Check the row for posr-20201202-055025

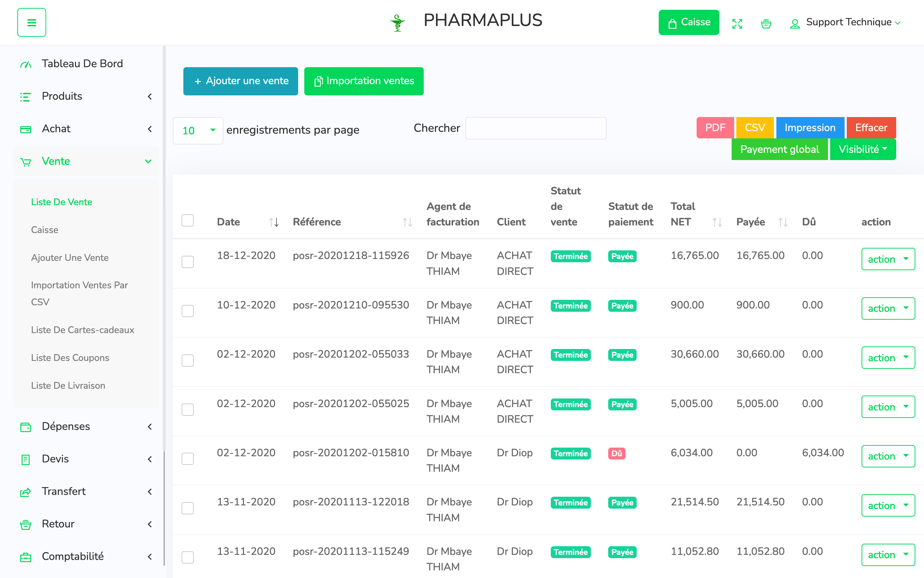(187, 410)
